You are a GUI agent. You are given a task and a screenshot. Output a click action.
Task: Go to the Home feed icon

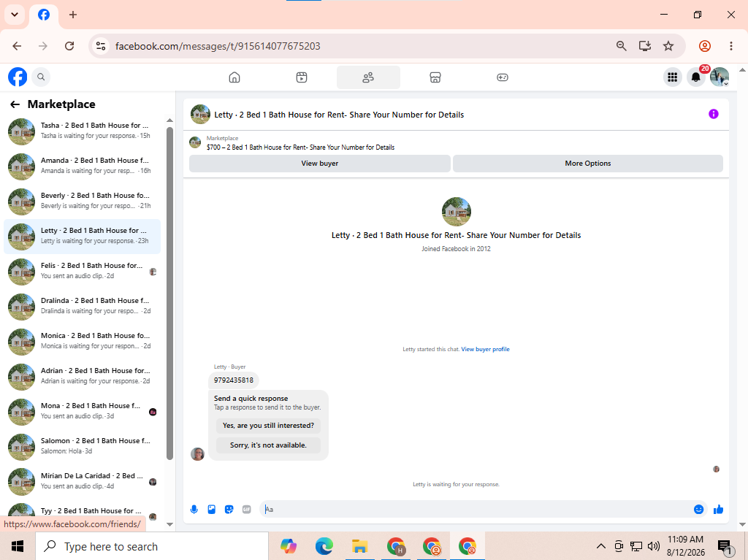[234, 77]
